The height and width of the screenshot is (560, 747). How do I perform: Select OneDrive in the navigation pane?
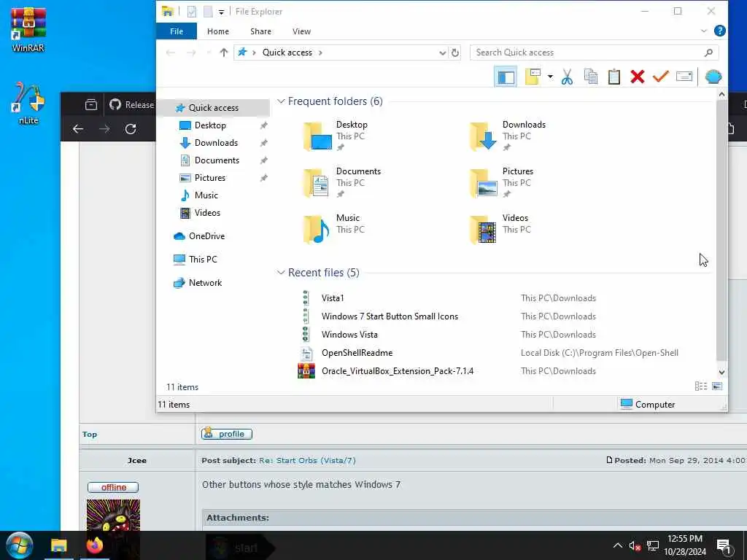(206, 236)
